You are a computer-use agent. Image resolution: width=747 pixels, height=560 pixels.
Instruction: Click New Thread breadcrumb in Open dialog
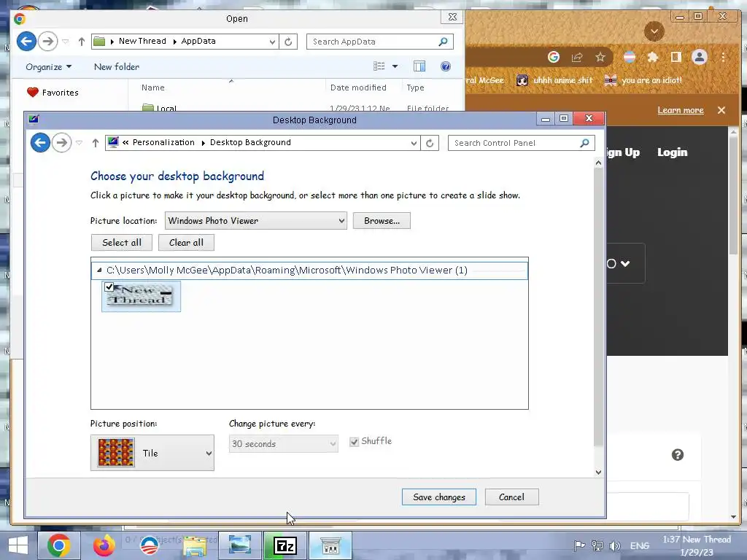(142, 41)
